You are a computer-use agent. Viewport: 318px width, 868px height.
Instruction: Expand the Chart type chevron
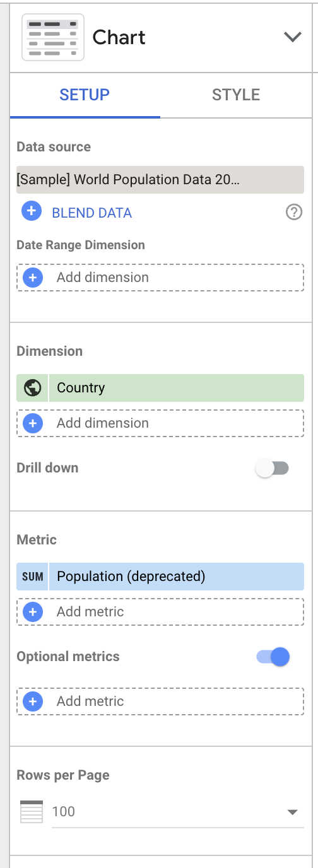[293, 37]
